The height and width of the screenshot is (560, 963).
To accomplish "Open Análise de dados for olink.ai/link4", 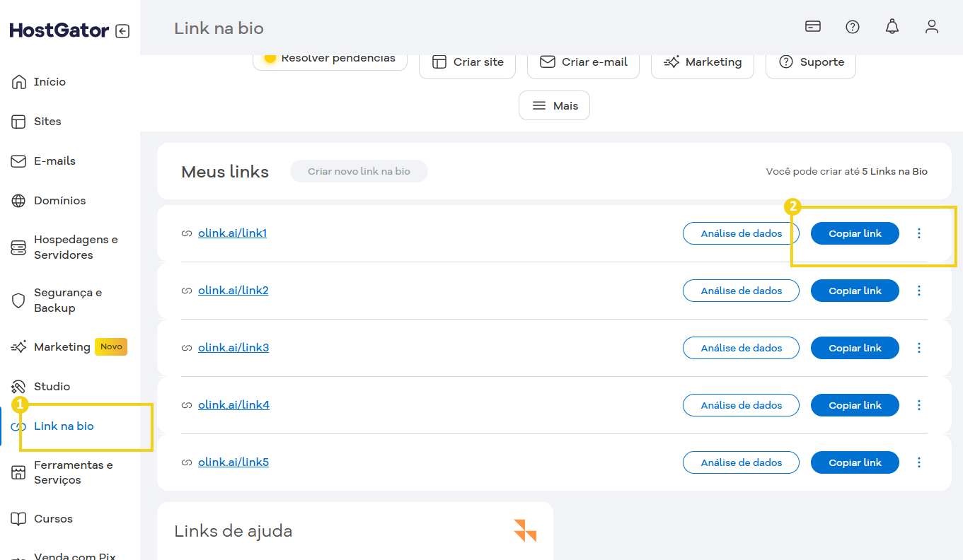I will (741, 405).
